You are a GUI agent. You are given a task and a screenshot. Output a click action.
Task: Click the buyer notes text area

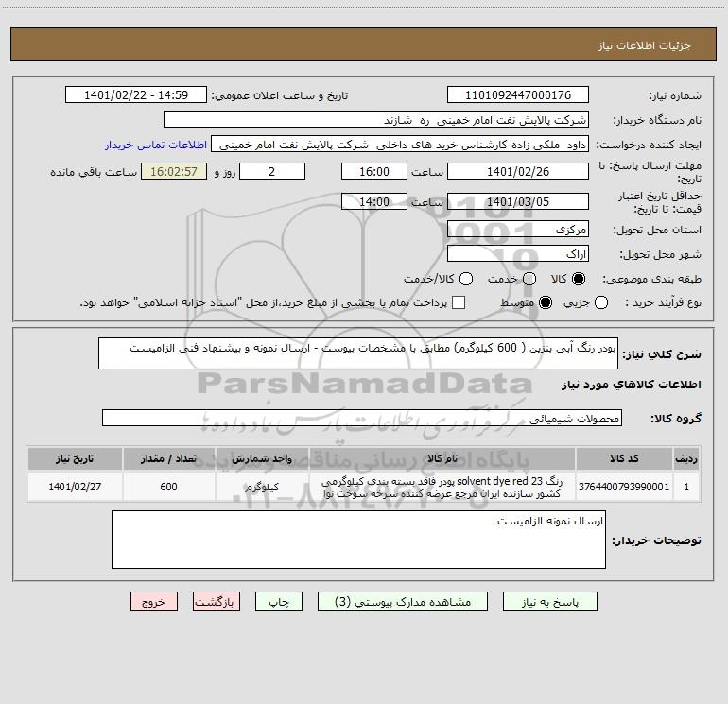358,540
